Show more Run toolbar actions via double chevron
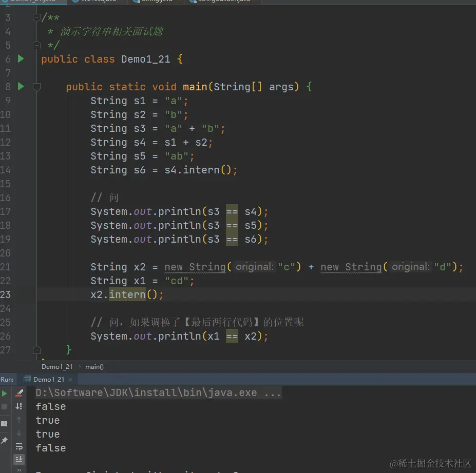The image size is (476, 473). tap(19, 470)
